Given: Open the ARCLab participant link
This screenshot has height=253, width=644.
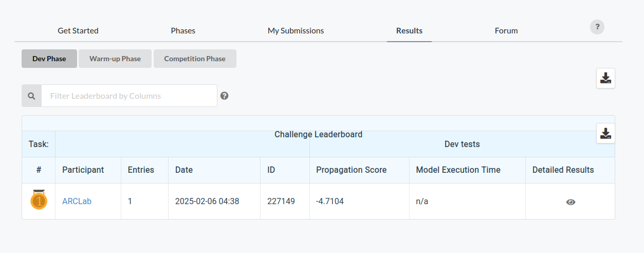Looking at the screenshot, I should pos(77,201).
